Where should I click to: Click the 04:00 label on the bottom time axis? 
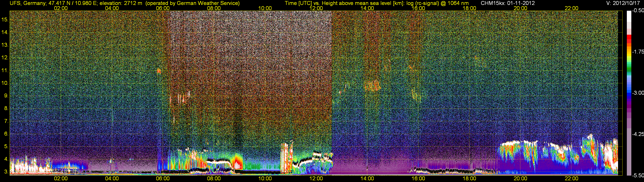point(112,179)
